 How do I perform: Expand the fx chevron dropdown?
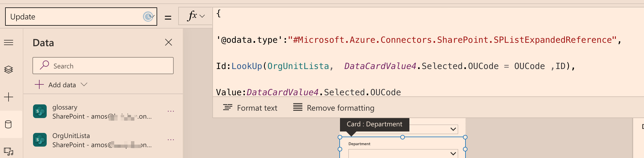tap(202, 16)
